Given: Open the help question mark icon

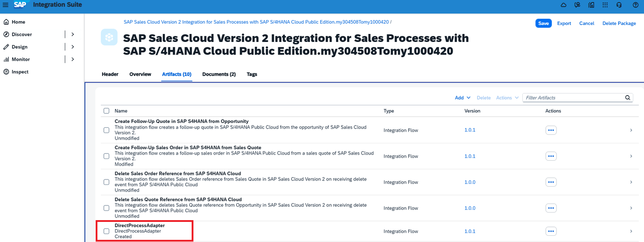Looking at the screenshot, I should tap(636, 5).
